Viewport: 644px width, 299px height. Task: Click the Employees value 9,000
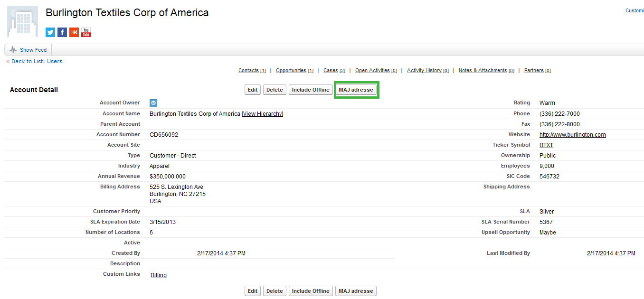click(547, 166)
